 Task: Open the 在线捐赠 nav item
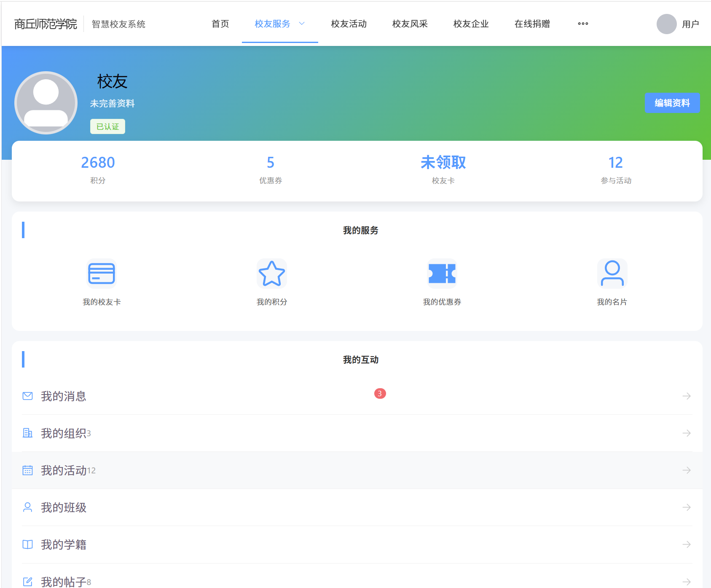(x=532, y=24)
